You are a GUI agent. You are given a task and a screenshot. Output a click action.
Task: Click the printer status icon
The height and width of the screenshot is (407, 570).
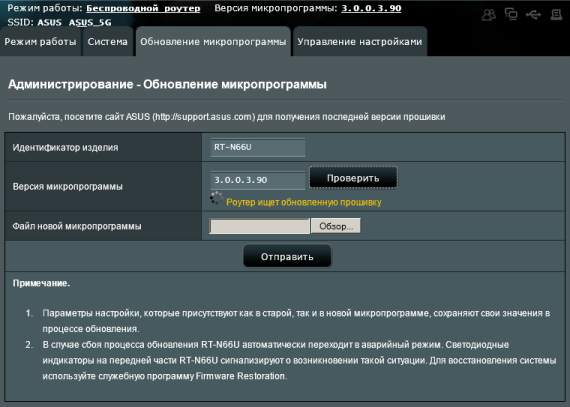(556, 15)
